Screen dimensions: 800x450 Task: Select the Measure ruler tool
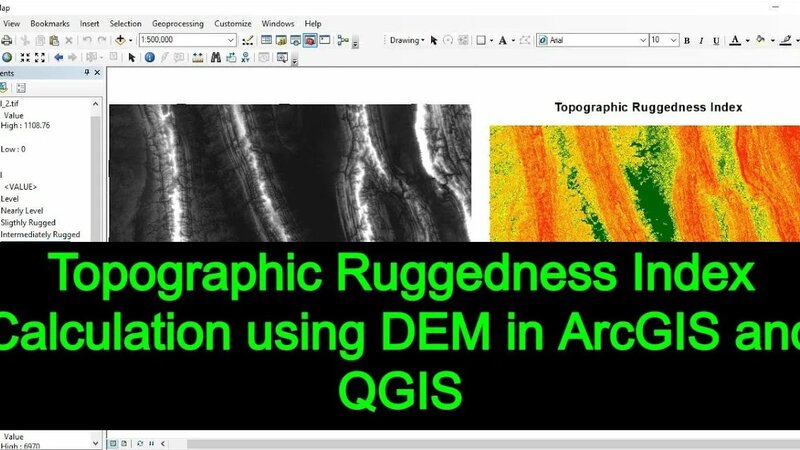coord(197,57)
